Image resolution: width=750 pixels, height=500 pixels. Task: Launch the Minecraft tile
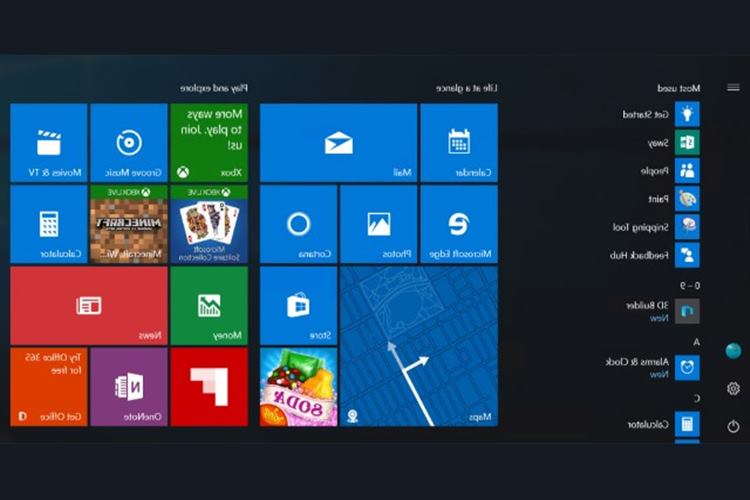pos(129,224)
